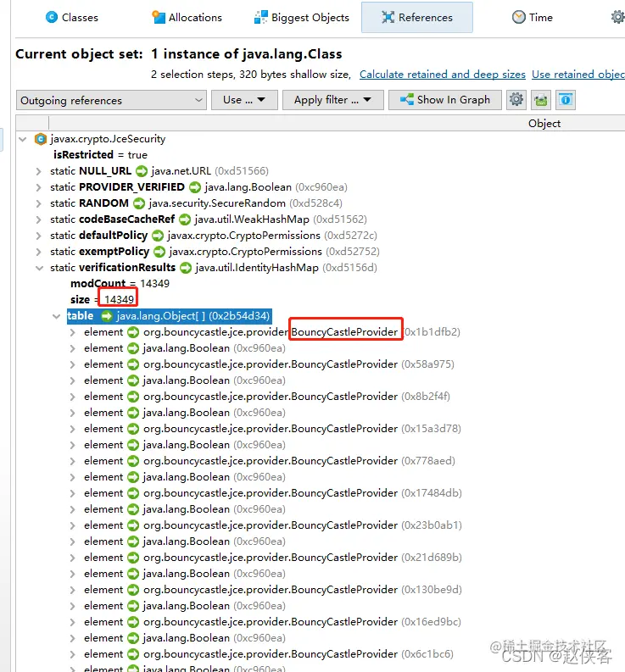Click reference arrow icon of RANDOM

(x=138, y=203)
